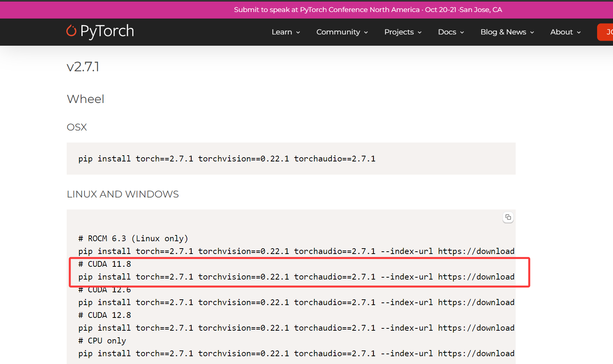Click the '# CUDA 12.6' comment line
Image resolution: width=613 pixels, height=364 pixels.
(105, 290)
